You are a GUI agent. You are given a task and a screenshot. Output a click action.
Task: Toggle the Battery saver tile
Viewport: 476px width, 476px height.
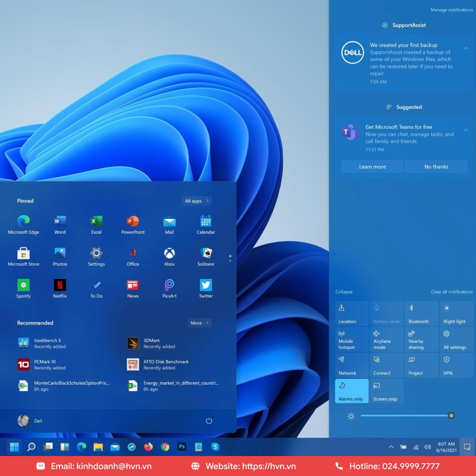tap(387, 314)
